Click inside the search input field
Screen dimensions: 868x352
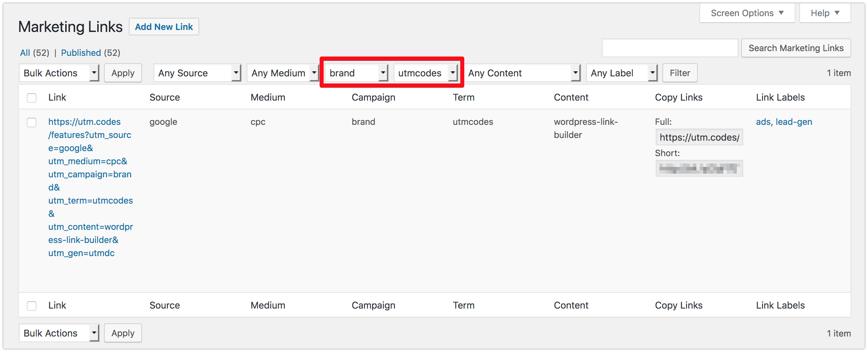(670, 48)
